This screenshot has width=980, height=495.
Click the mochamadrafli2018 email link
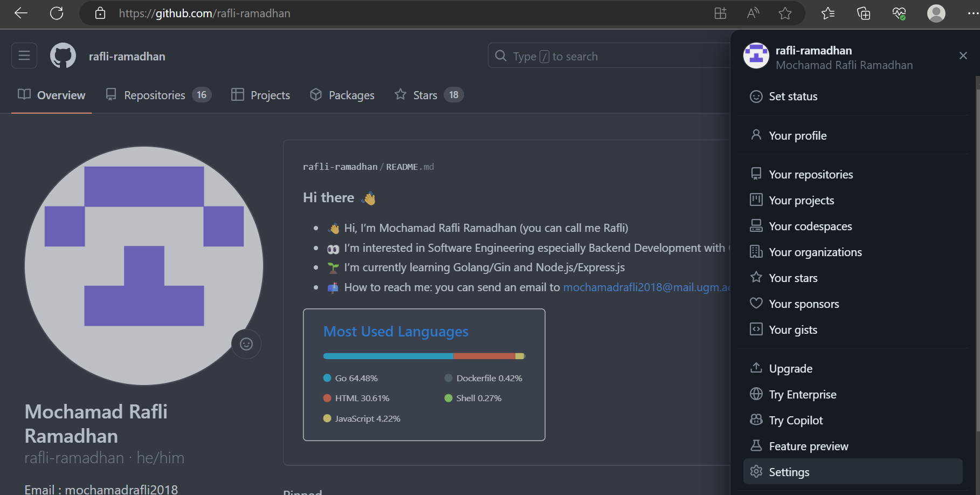pyautogui.click(x=645, y=287)
